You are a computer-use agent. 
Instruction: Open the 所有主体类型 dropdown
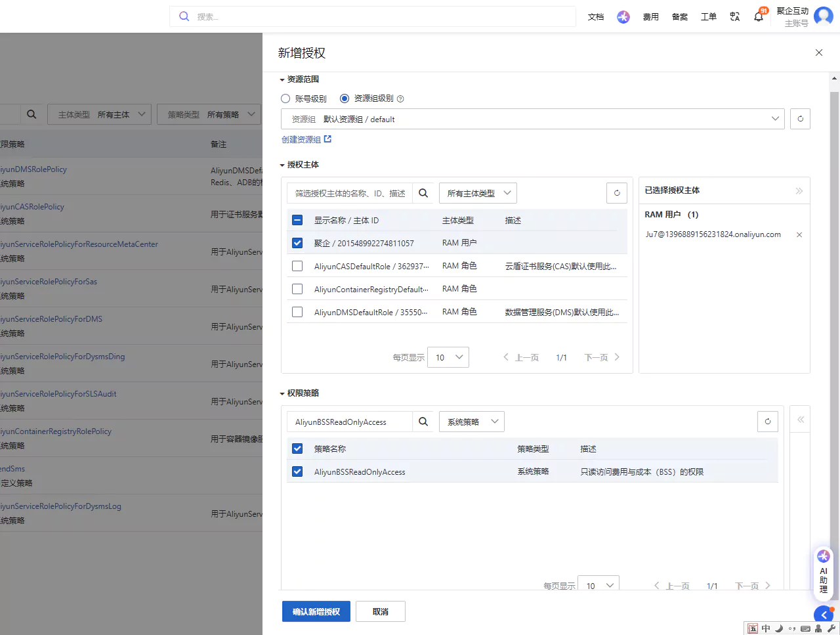pos(478,193)
